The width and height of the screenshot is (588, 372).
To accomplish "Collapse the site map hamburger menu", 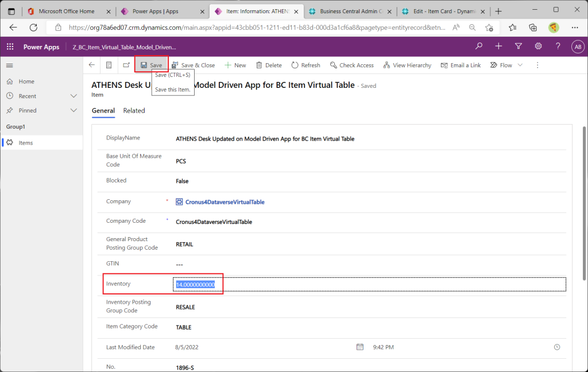I will [10, 65].
